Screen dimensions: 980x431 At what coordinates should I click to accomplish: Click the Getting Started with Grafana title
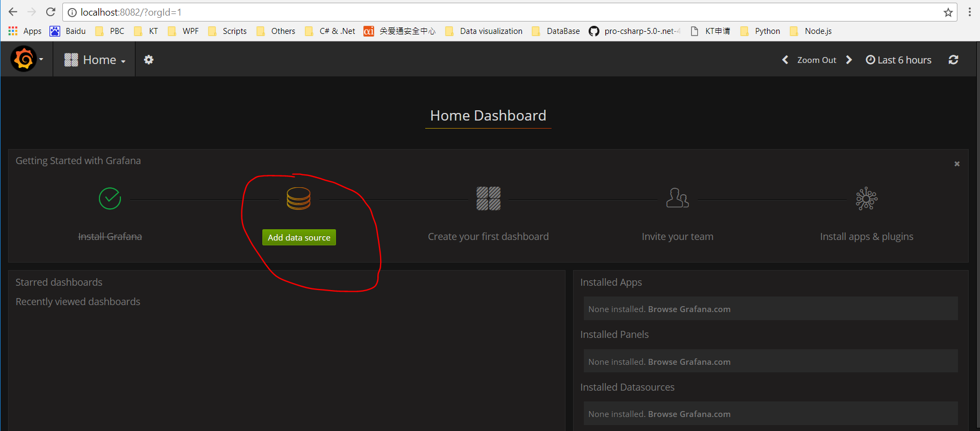pyautogui.click(x=78, y=160)
